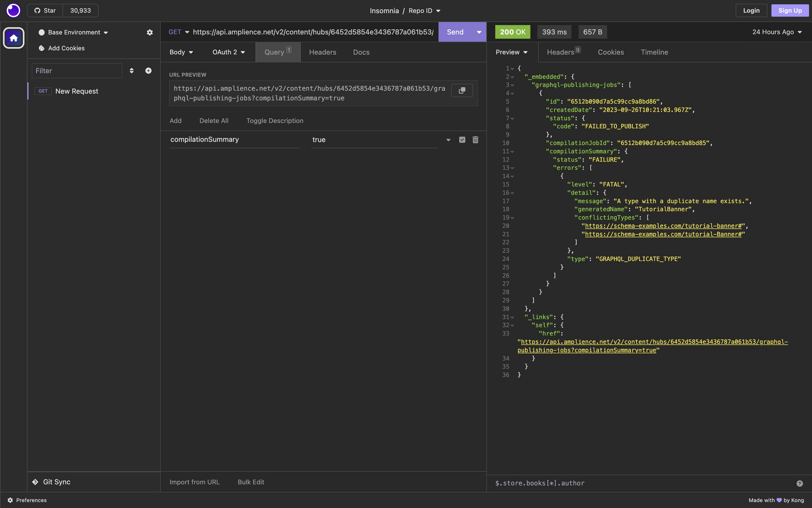Collapse the _links fold at line 31
Screen dimensions: 812x508
(512, 317)
